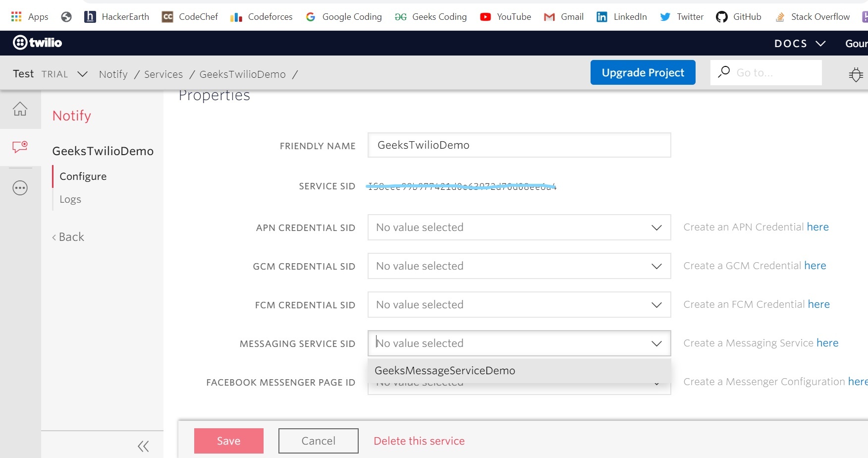Image resolution: width=868 pixels, height=458 pixels.
Task: Go to the console home icon
Action: coord(20,109)
